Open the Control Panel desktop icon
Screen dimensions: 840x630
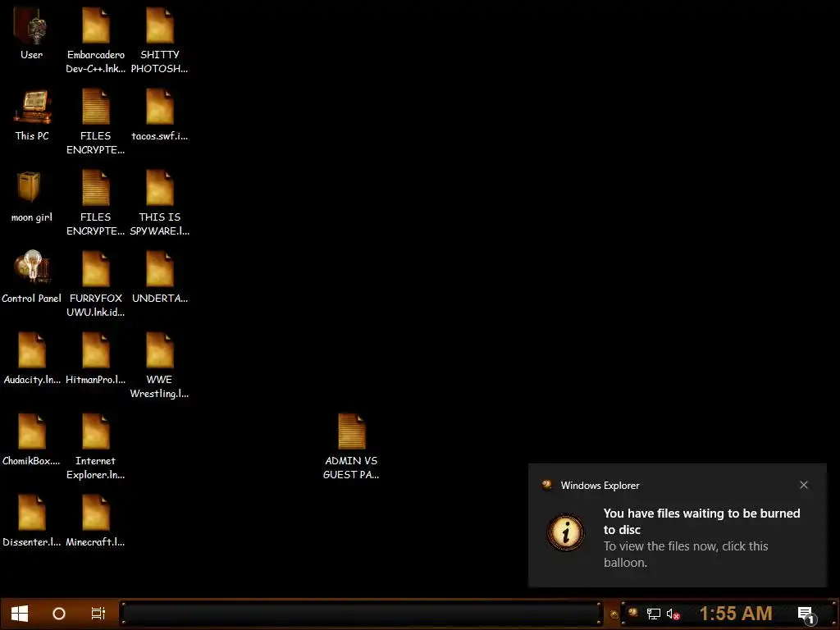[32, 277]
